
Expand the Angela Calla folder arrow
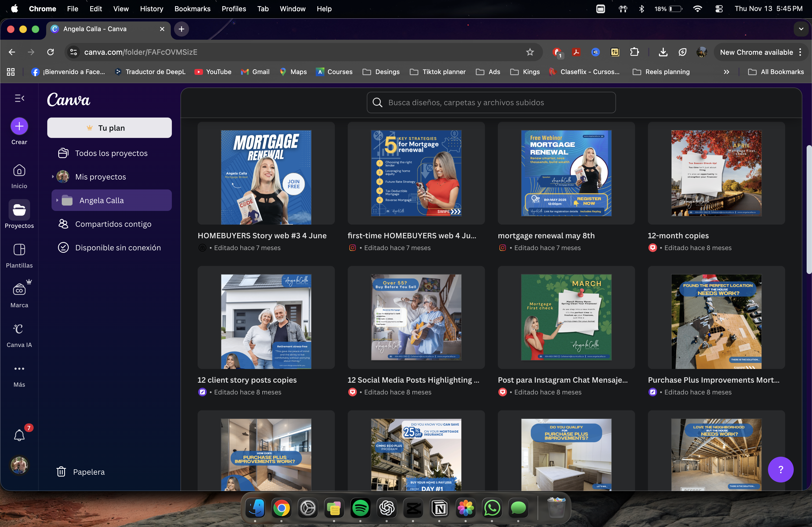pos(57,200)
